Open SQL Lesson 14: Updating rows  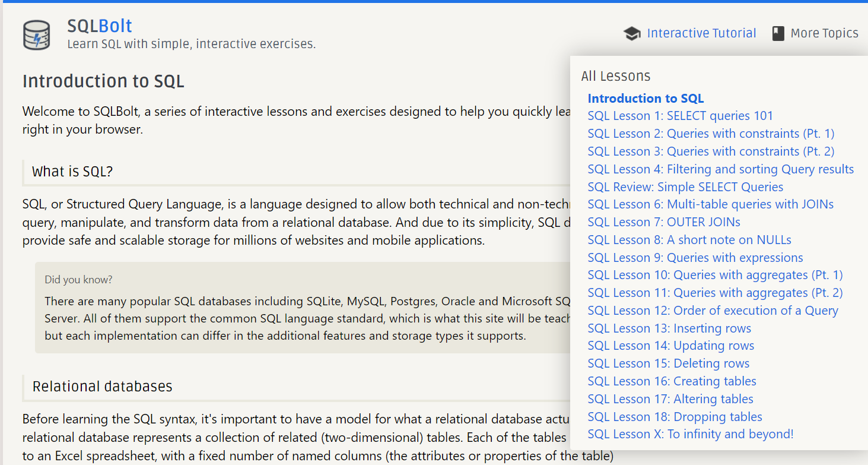[x=671, y=346]
